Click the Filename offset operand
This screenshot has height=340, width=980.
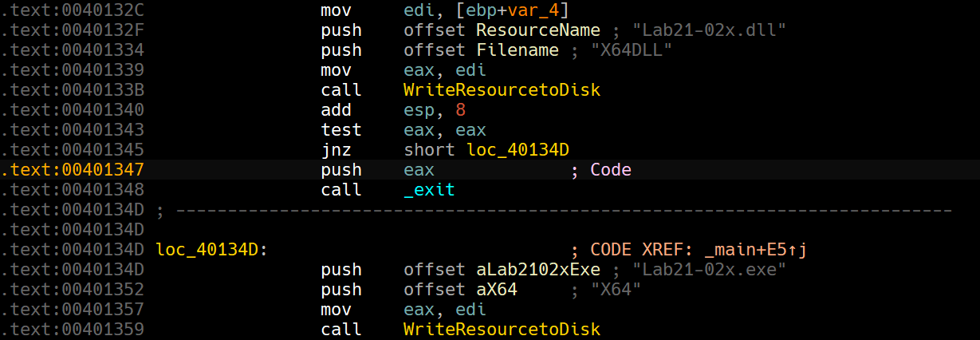(518, 50)
